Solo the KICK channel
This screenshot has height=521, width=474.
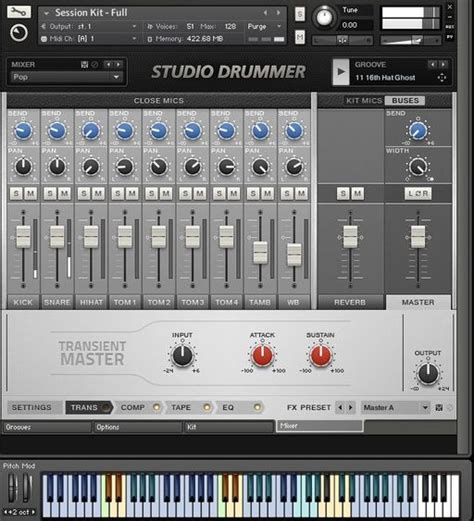16,193
